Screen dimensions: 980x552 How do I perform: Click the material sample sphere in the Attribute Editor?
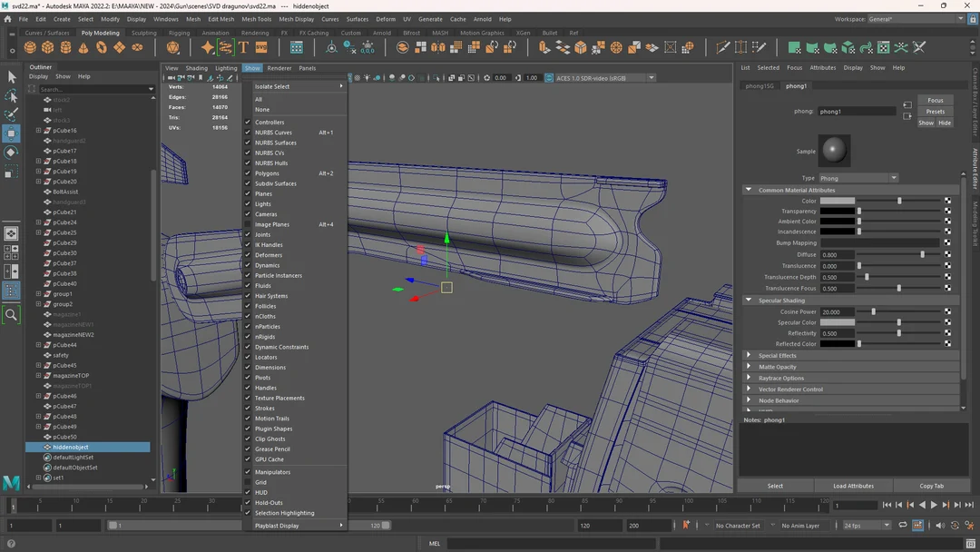(834, 151)
